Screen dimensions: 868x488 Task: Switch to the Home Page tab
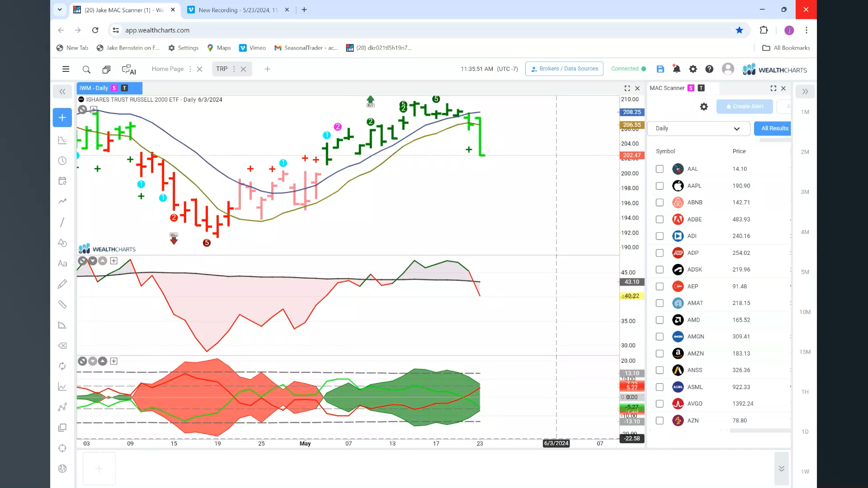tap(168, 69)
